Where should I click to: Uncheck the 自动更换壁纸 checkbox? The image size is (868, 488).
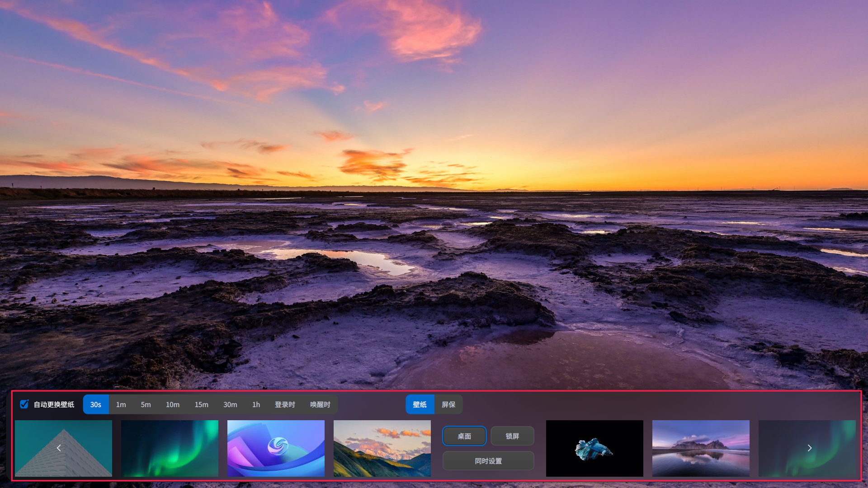coord(24,404)
